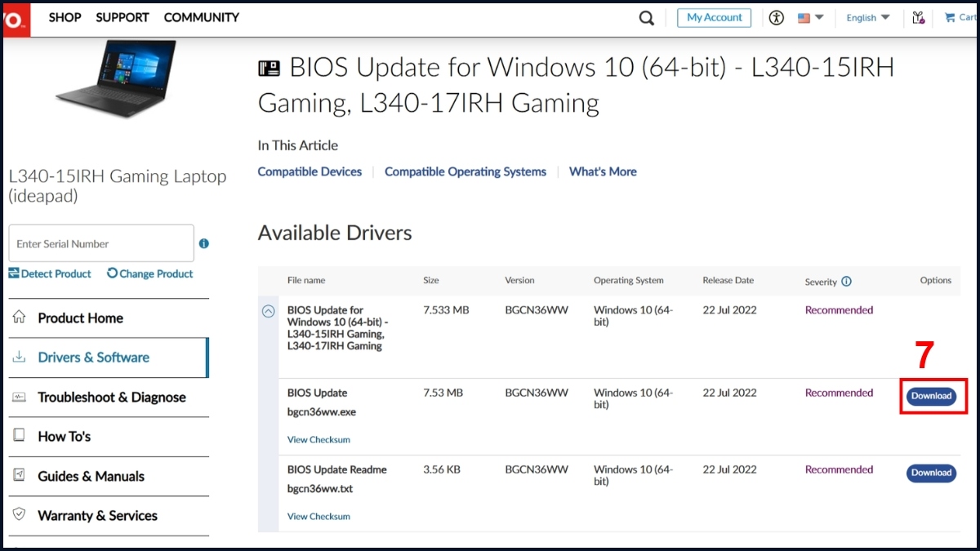Open Warranty & Services section

[x=97, y=516]
